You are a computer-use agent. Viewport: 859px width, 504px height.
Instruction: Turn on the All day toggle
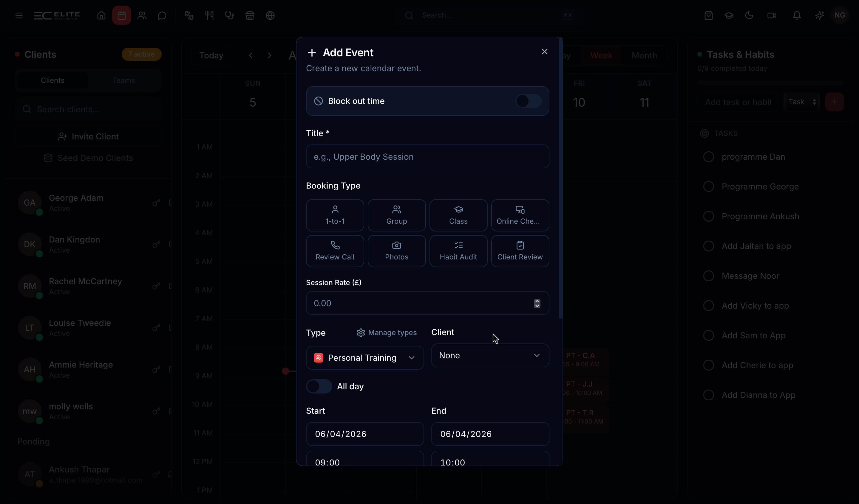319,386
